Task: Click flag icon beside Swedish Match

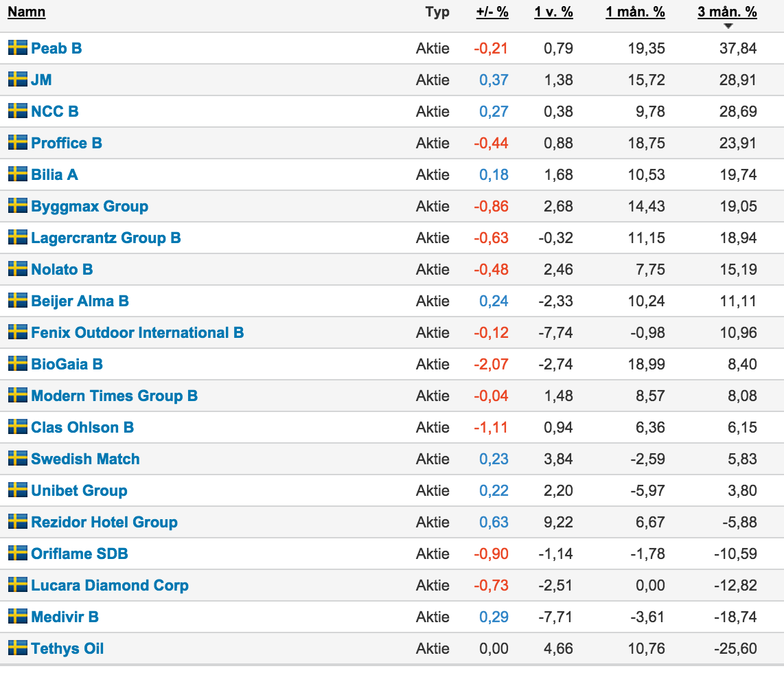Action: tap(18, 459)
